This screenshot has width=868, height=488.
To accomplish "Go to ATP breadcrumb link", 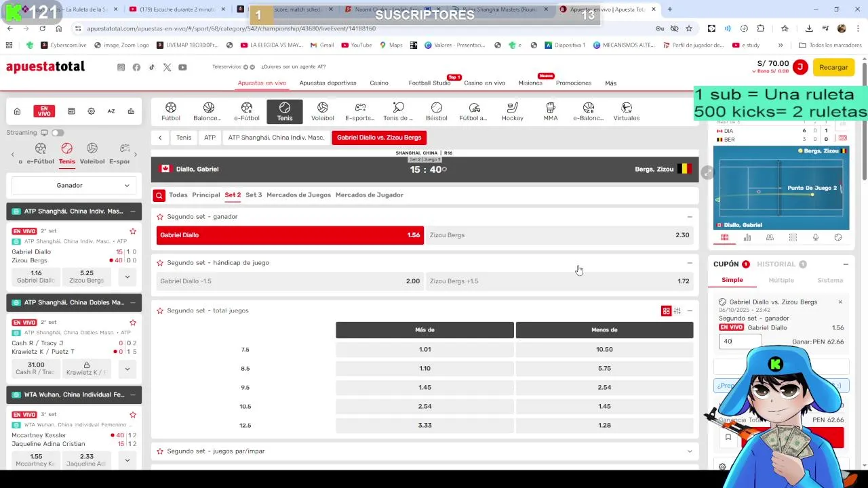I will pyautogui.click(x=210, y=138).
